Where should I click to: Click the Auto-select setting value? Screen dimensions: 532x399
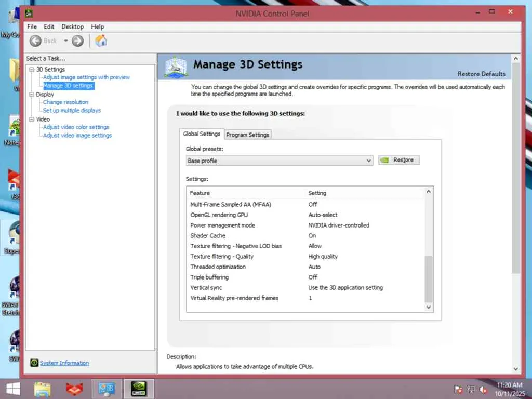323,215
